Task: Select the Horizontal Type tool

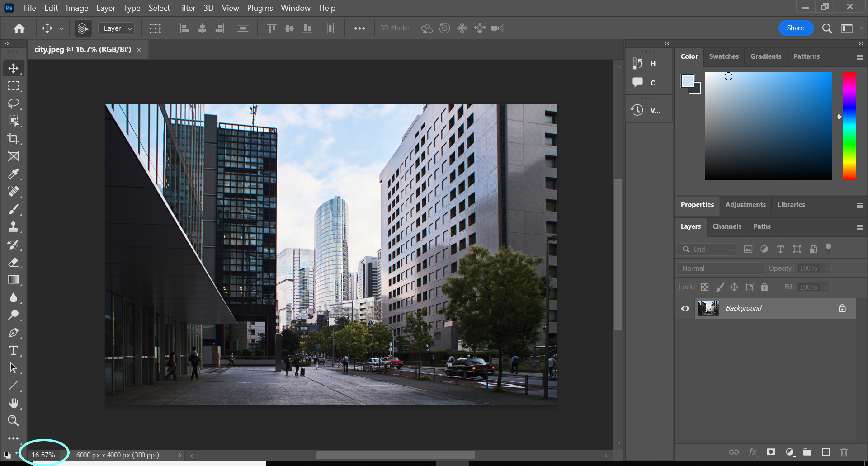Action: pos(14,350)
